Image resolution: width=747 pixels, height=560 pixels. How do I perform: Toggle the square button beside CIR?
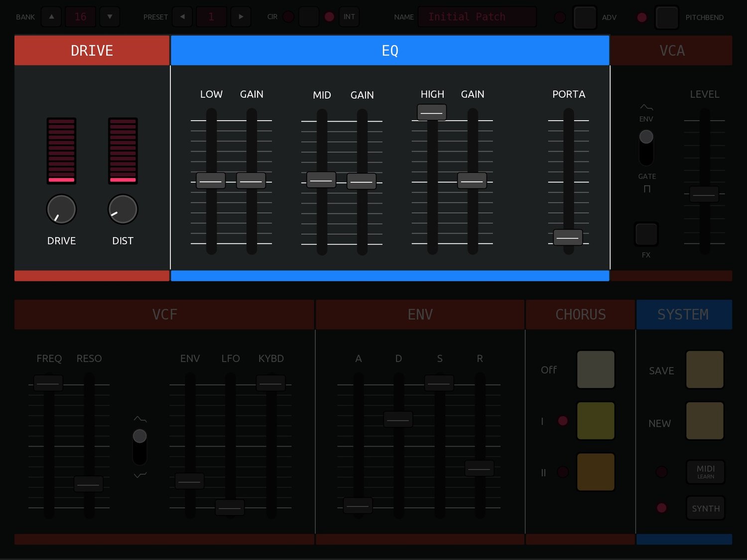coord(309,17)
